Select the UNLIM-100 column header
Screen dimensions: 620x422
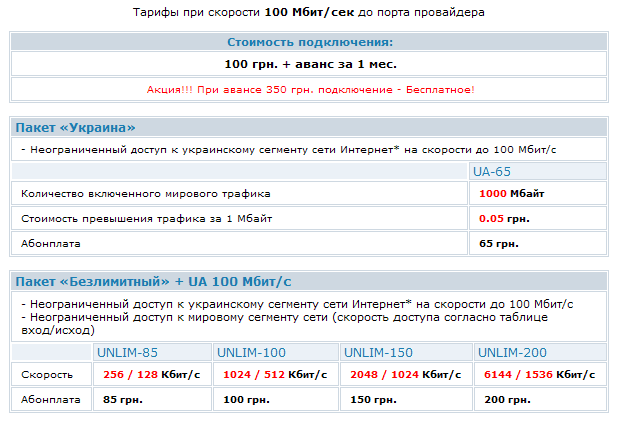[x=251, y=352]
